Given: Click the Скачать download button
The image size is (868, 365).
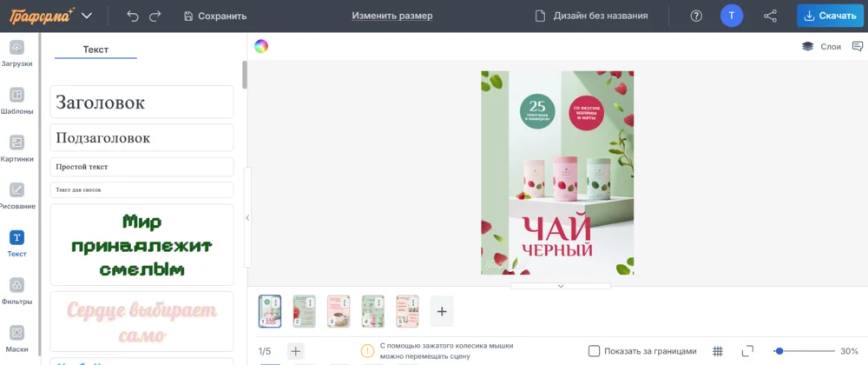Looking at the screenshot, I should pos(830,16).
